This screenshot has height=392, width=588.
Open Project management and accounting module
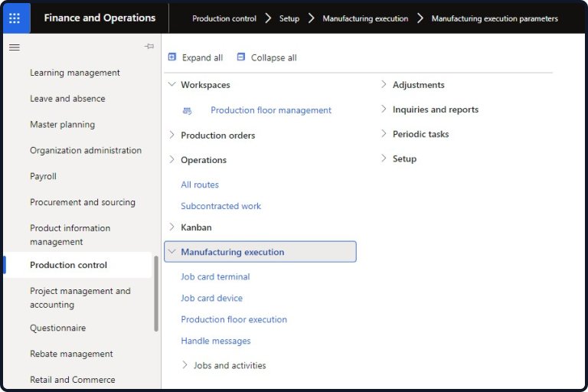pos(80,298)
